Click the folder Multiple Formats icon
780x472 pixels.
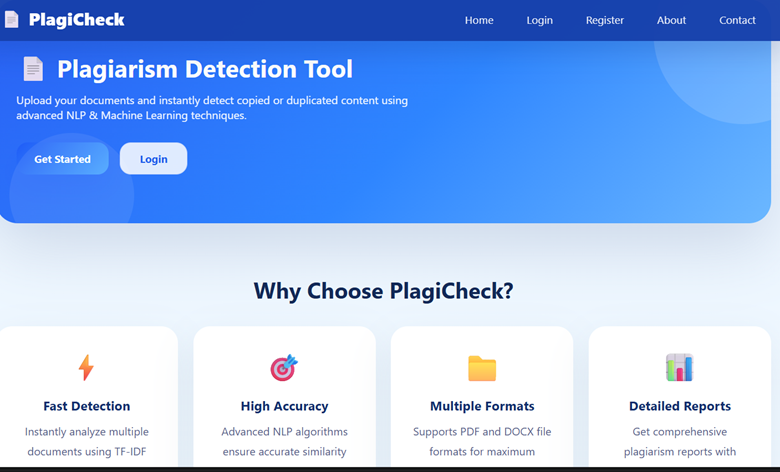tap(482, 369)
